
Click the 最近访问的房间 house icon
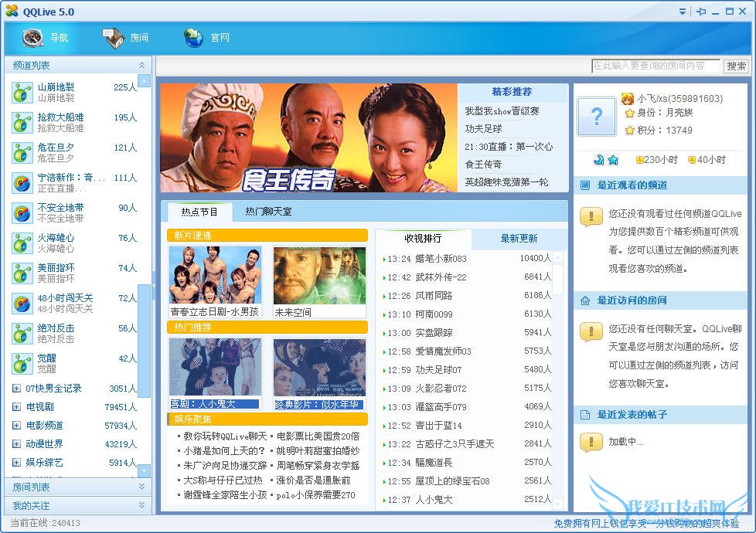[x=585, y=300]
